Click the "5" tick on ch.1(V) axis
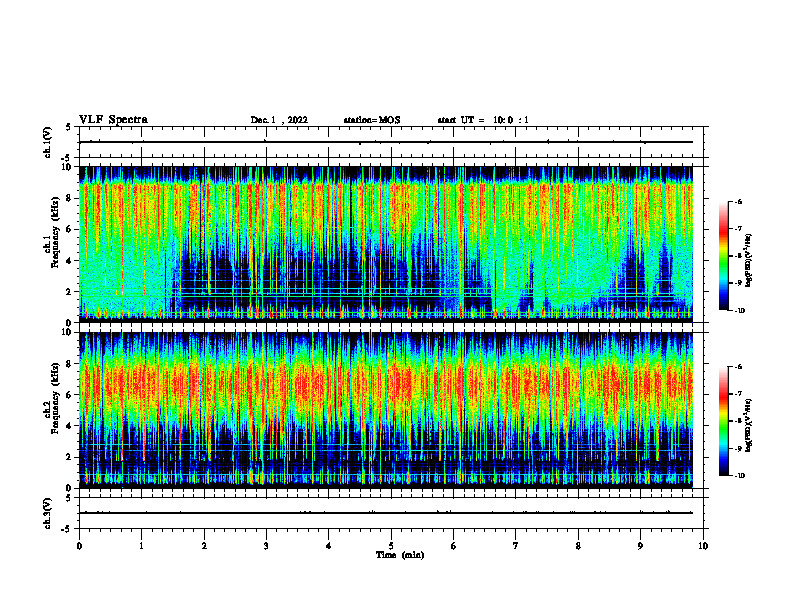Image resolution: width=792 pixels, height=612 pixels. 68,128
